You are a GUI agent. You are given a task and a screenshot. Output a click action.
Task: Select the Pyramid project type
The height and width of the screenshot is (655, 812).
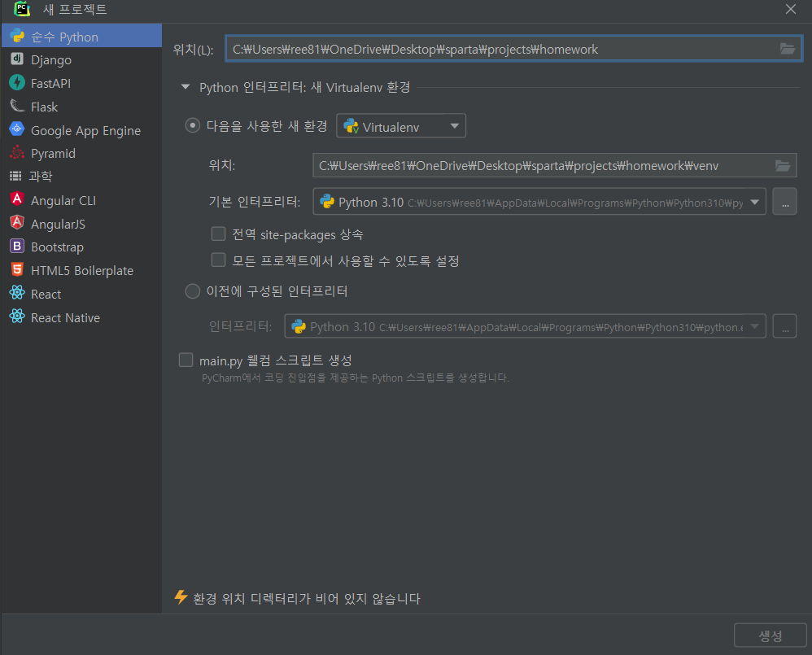tap(82, 153)
